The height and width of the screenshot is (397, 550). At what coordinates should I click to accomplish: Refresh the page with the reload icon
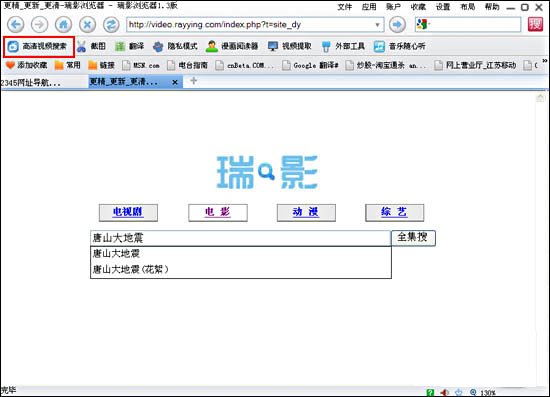(111, 25)
